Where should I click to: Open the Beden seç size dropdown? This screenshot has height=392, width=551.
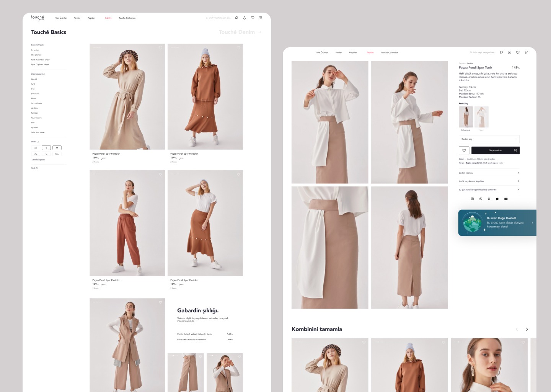coord(489,139)
